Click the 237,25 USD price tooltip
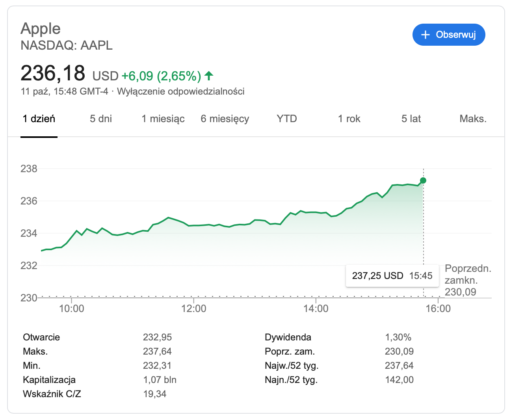The height and width of the screenshot is (420, 511). click(392, 276)
